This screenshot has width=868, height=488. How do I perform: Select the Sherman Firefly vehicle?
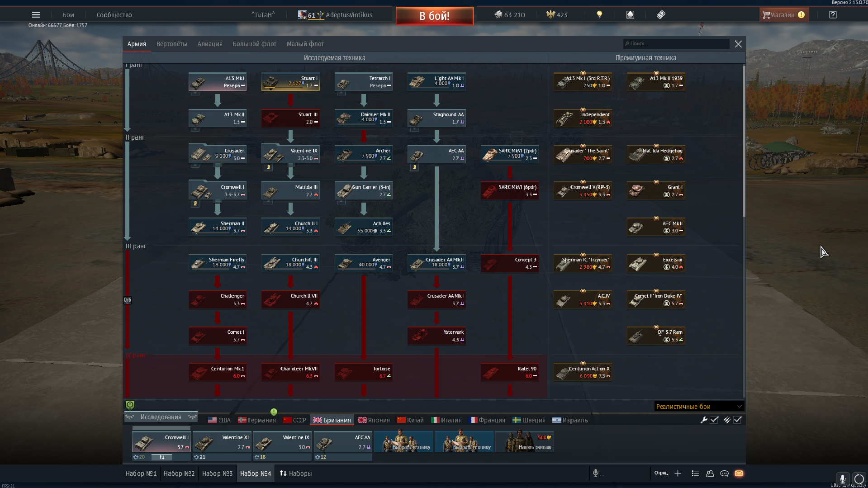[218, 263]
